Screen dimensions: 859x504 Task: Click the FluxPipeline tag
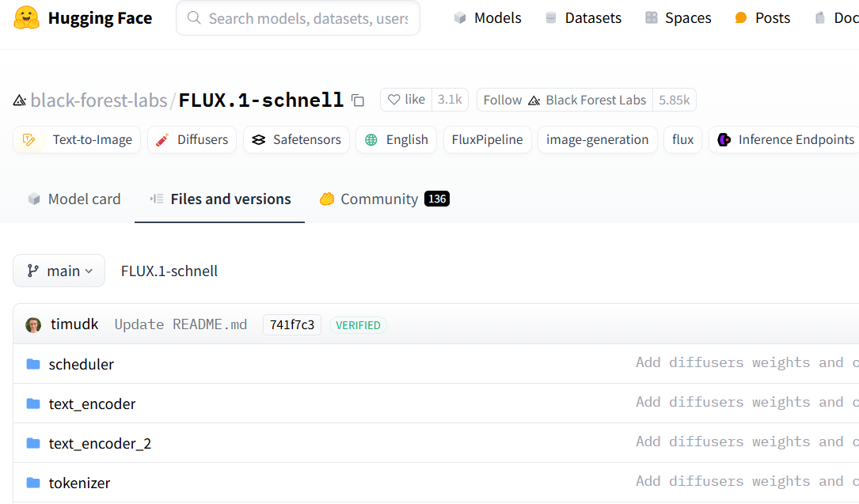(x=487, y=140)
